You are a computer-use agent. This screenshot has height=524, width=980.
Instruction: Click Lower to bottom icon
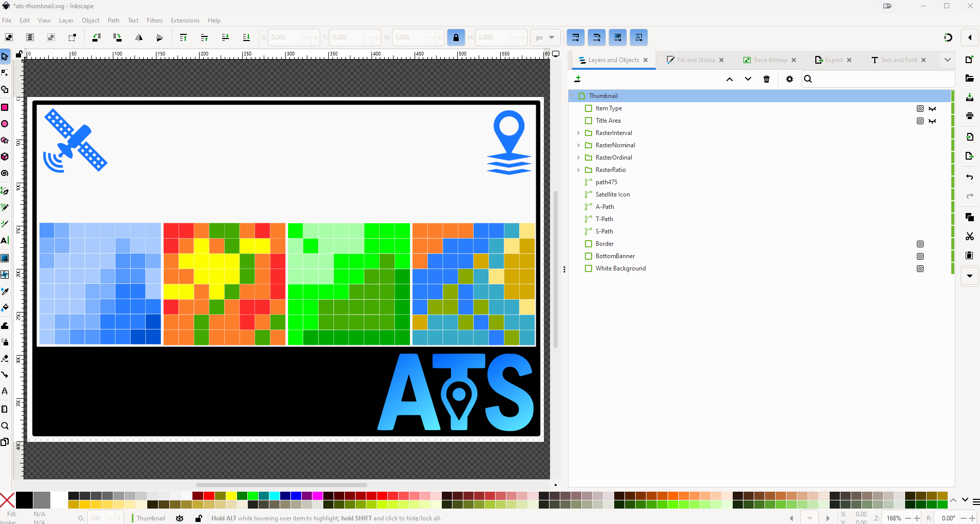[246, 37]
